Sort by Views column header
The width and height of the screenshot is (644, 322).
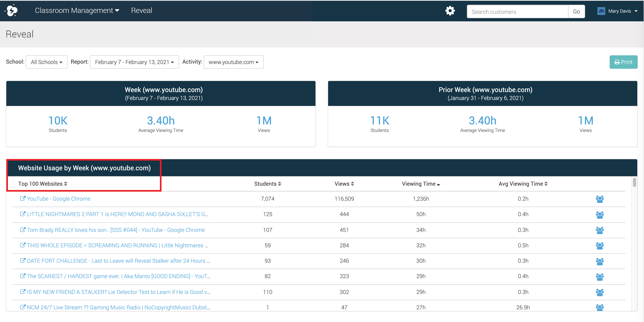tap(344, 184)
